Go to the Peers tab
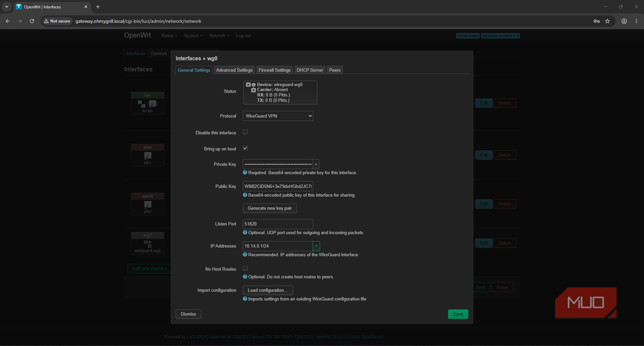 point(335,70)
